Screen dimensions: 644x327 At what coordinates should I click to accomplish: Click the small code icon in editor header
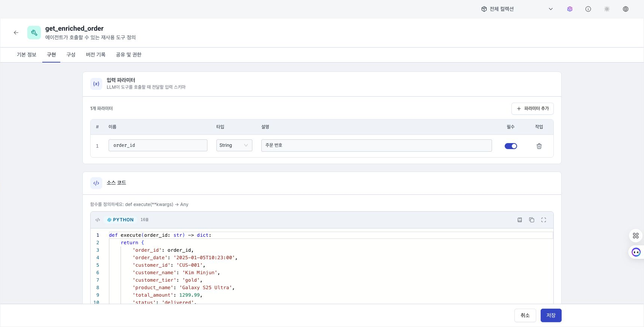[x=98, y=220]
